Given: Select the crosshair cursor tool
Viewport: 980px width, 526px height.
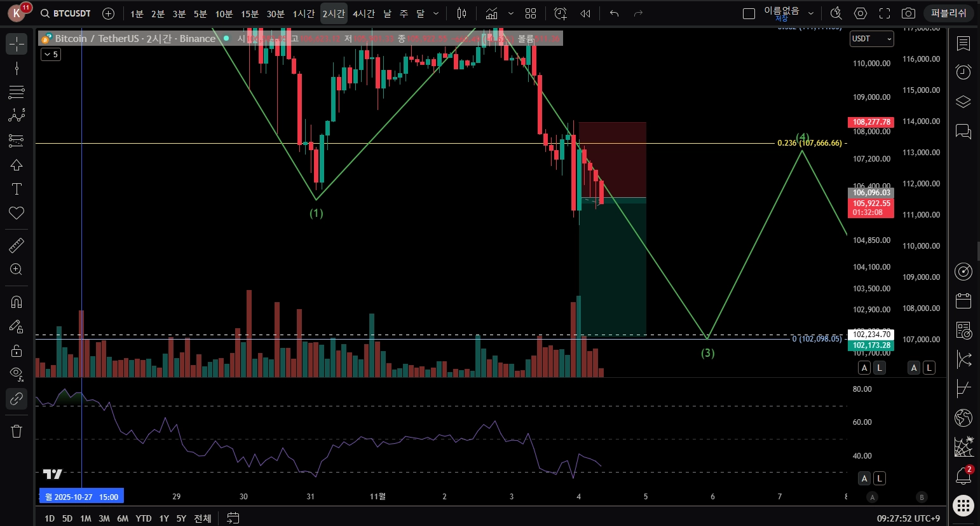Looking at the screenshot, I should coord(17,44).
